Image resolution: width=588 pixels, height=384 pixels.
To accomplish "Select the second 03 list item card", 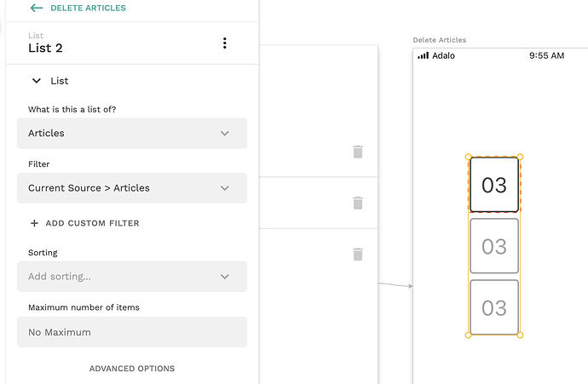I will point(494,246).
